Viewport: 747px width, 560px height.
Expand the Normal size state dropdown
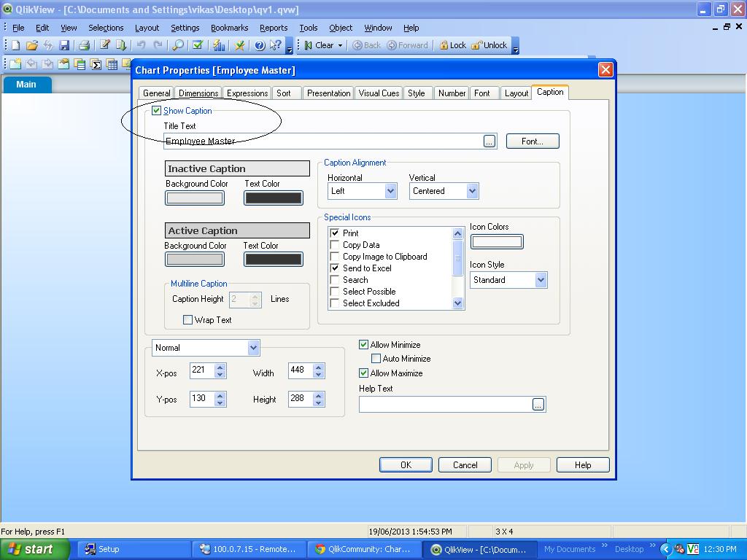pyautogui.click(x=253, y=348)
